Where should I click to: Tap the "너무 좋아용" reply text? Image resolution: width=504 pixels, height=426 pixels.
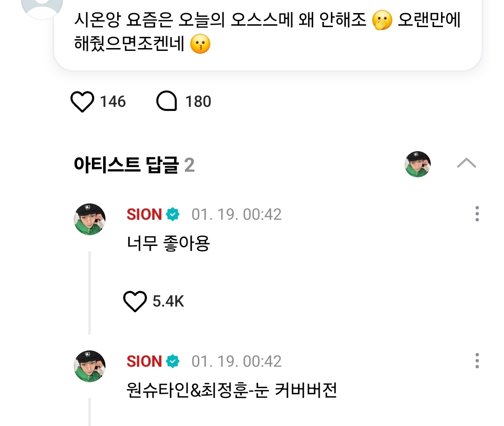(x=168, y=243)
